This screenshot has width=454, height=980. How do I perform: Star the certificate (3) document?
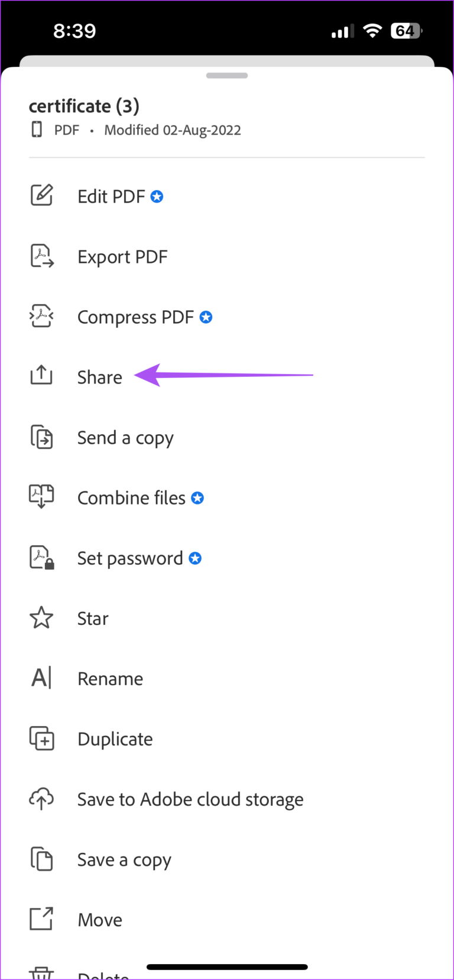pos(92,618)
